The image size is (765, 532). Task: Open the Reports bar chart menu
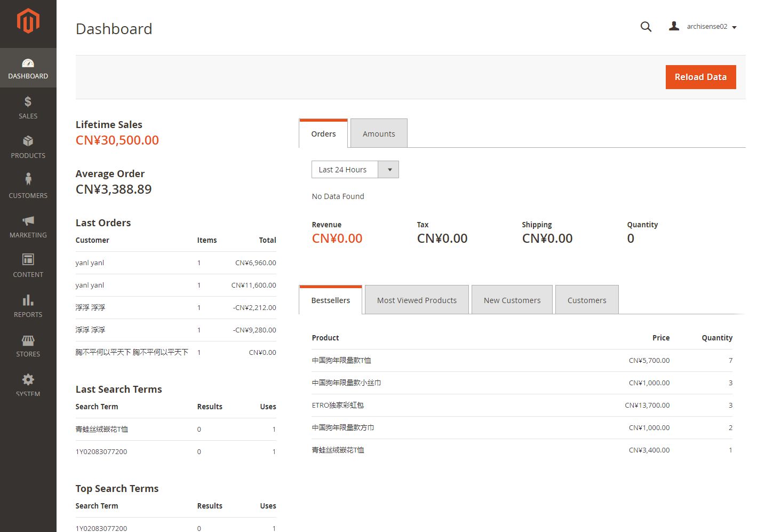click(28, 306)
